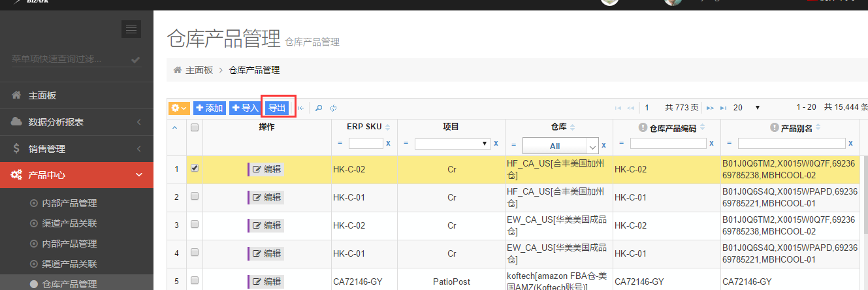Check the checkbox for row 3
The width and height of the screenshot is (868, 290).
point(194,224)
